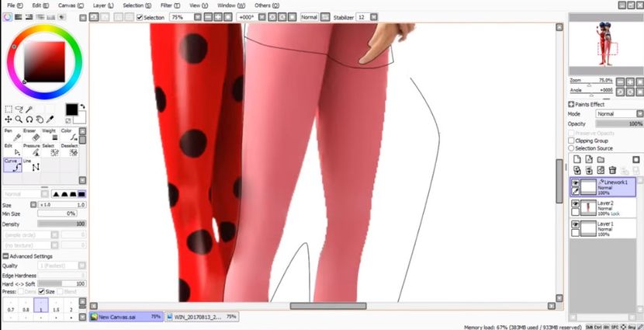This screenshot has height=330, width=644.
Task: Select the Edit control point tool
Action: tap(12, 150)
